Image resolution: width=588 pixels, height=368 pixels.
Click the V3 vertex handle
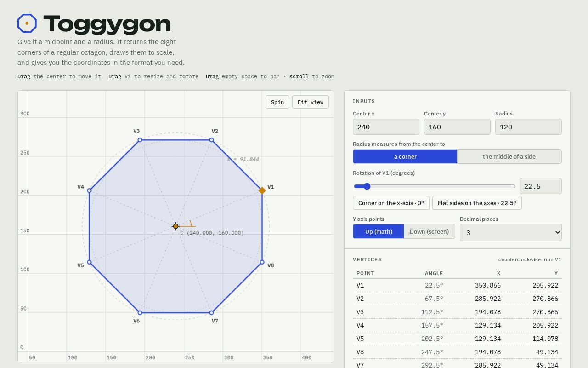pyautogui.click(x=140, y=140)
